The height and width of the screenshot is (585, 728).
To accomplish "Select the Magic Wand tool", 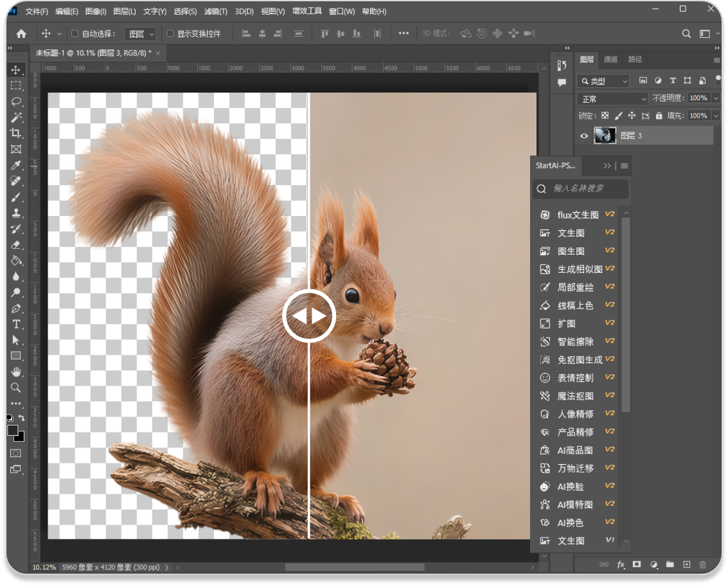I will (x=16, y=117).
